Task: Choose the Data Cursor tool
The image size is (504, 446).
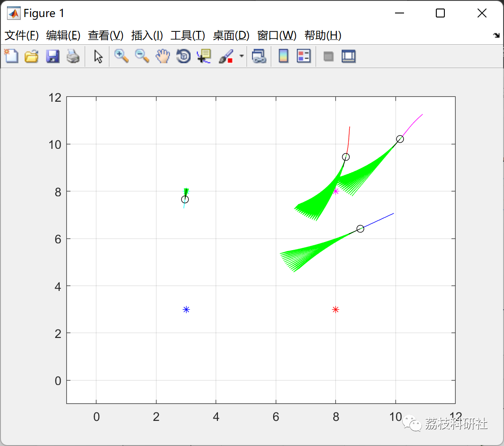Action: point(204,56)
